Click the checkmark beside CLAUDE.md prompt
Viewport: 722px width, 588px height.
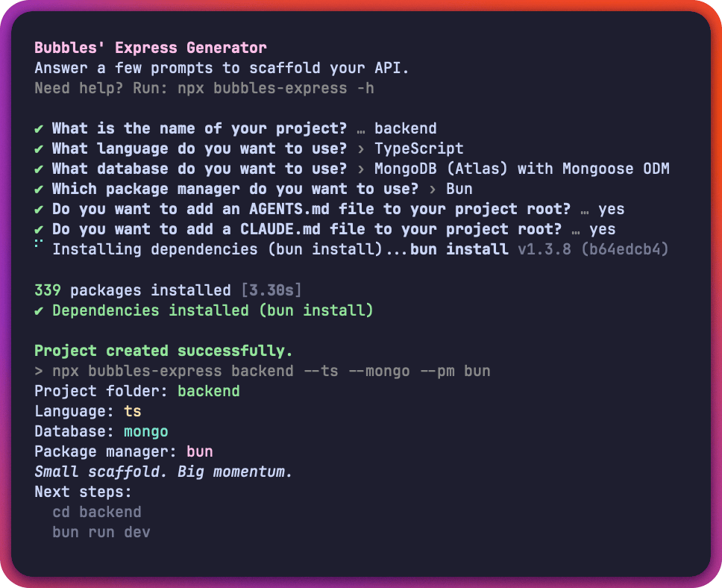click(39, 230)
